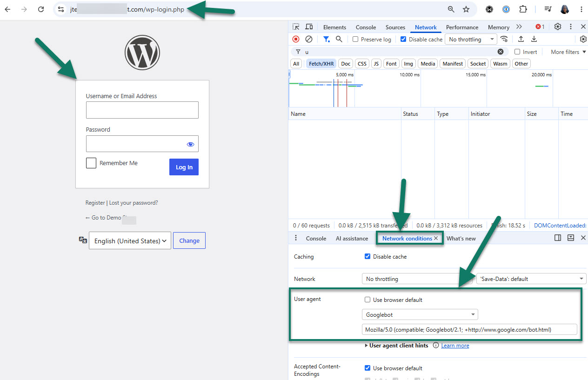Clear the filter text with X icon
Viewport: 588px width, 380px height.
[501, 52]
